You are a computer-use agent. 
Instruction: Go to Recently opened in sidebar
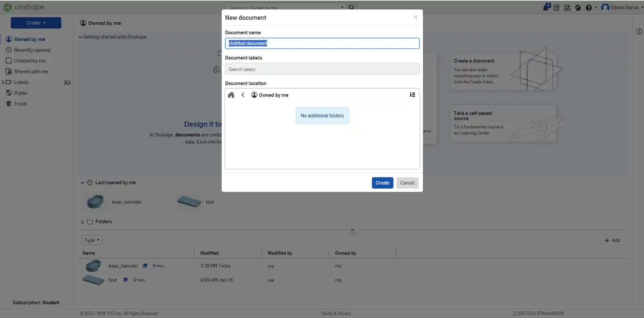point(32,50)
